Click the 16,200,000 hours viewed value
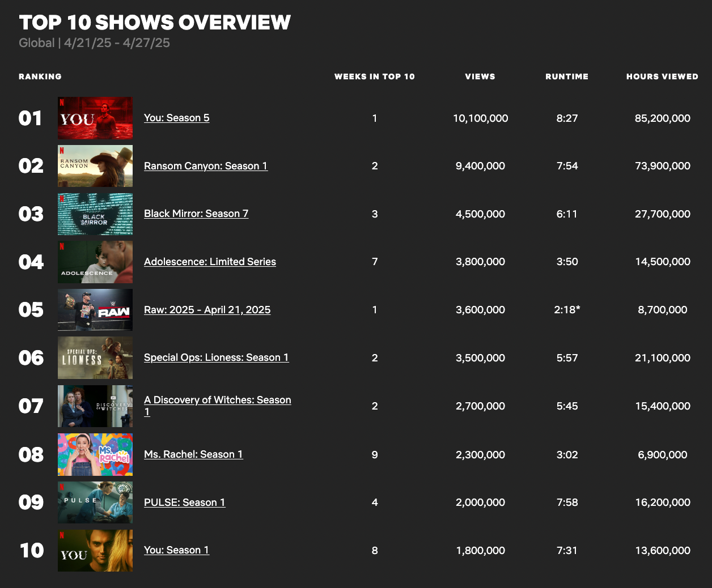Image resolution: width=712 pixels, height=588 pixels. [x=663, y=502]
